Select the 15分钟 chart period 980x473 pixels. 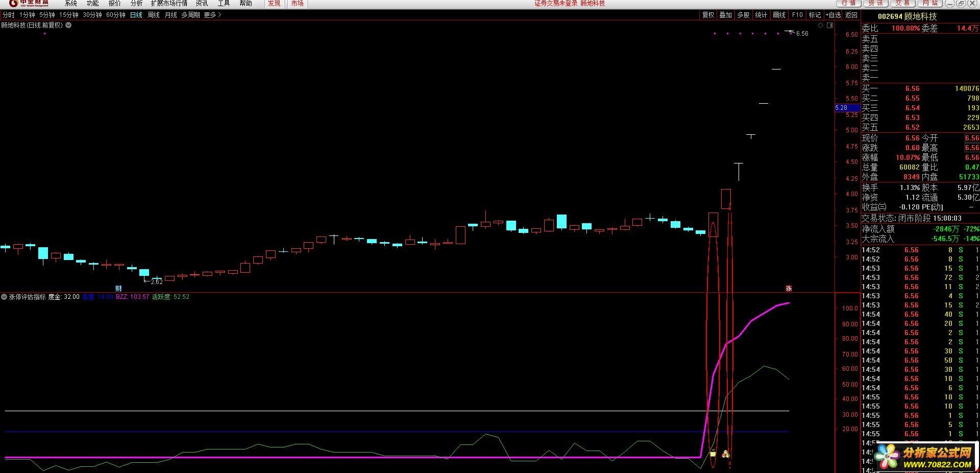[68, 15]
